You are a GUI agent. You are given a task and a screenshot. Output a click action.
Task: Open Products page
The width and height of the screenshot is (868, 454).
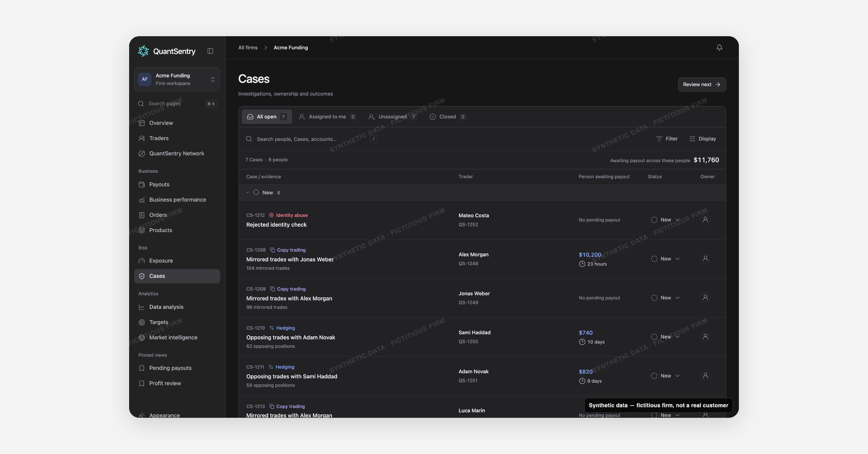pyautogui.click(x=177, y=230)
